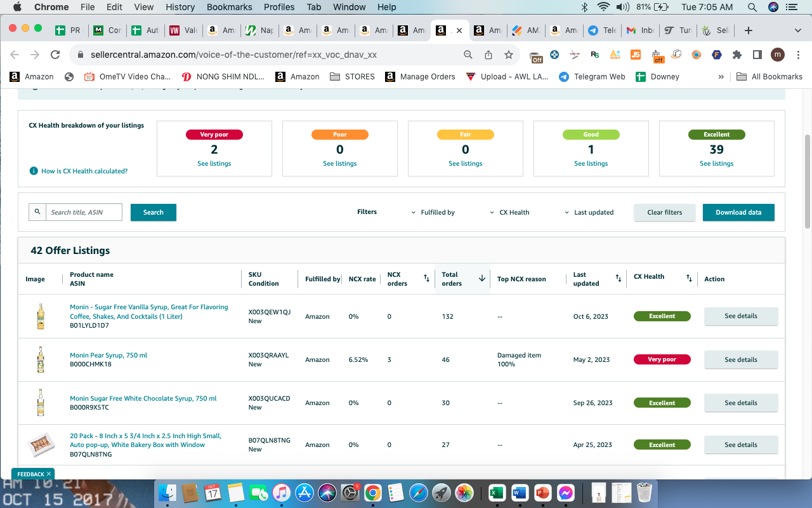Screen dimensions: 812x508
Task: Show hidden bookmarks with the chevron
Action: [x=721, y=77]
